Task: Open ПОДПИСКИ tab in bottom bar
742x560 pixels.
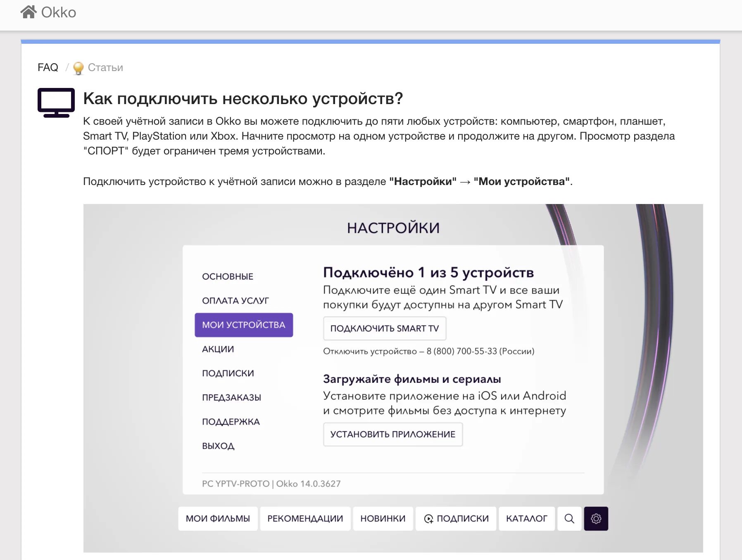Action: [x=456, y=519]
